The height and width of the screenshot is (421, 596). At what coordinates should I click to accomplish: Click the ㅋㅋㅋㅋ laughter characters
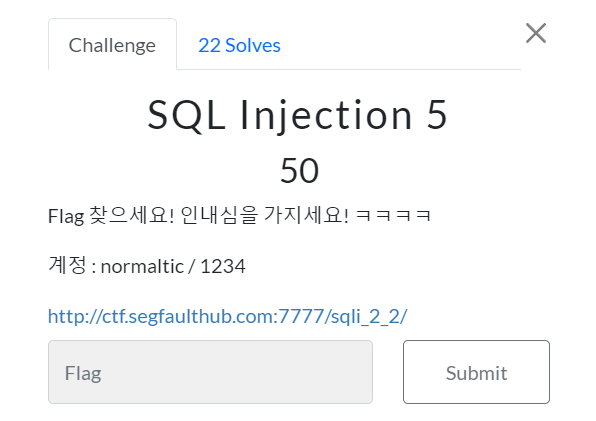tap(393, 215)
